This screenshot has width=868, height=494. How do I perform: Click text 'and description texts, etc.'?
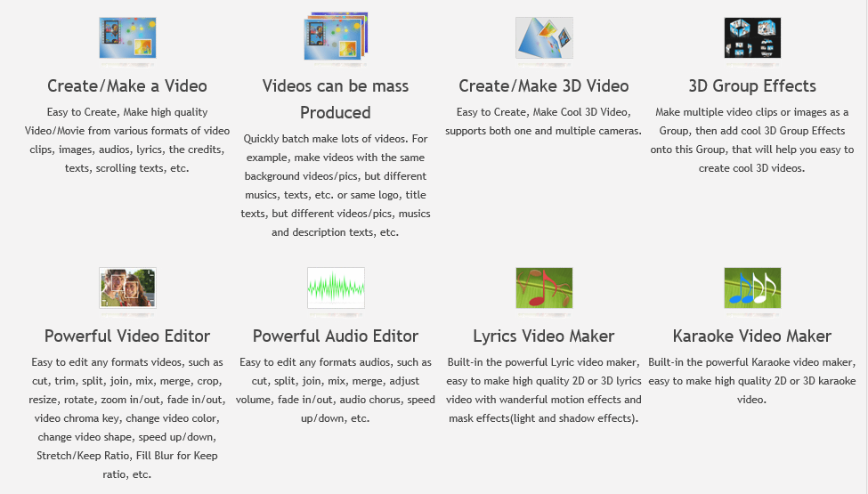pyautogui.click(x=336, y=232)
